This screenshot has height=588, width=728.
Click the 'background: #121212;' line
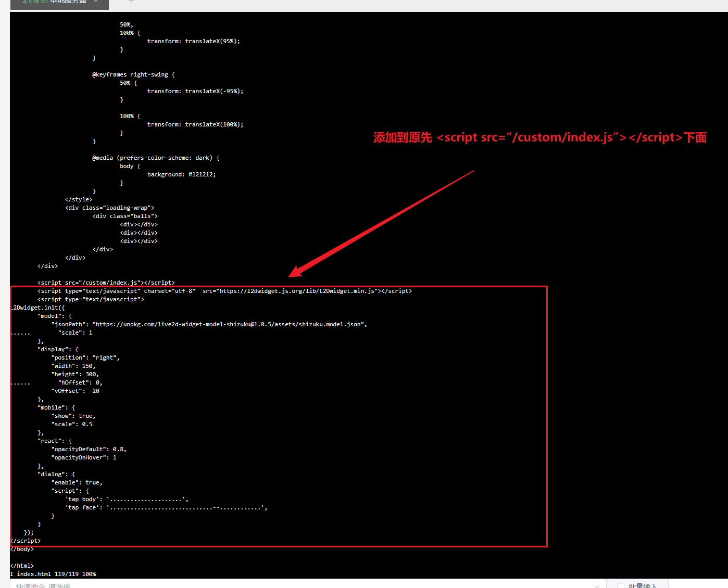[181, 174]
